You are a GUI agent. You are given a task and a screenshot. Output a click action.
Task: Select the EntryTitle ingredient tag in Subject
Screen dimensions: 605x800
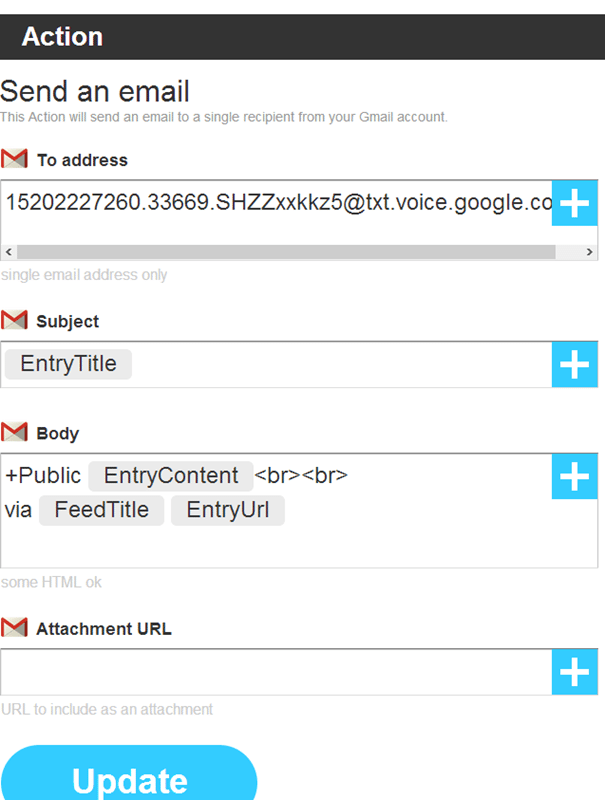click(68, 364)
